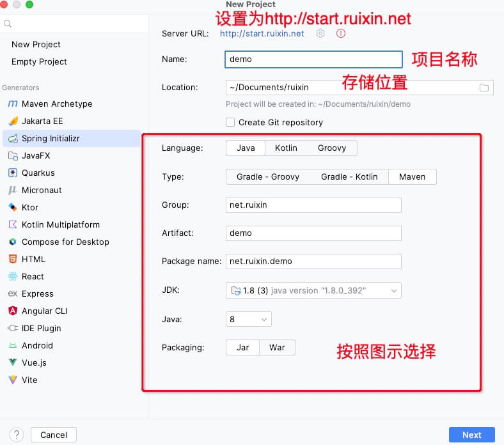The height and width of the screenshot is (445, 504).
Task: Click the React atom icon
Action: (13, 276)
